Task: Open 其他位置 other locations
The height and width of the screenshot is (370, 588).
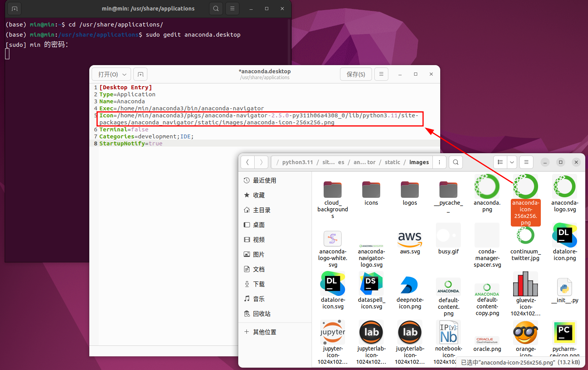Action: (275, 332)
